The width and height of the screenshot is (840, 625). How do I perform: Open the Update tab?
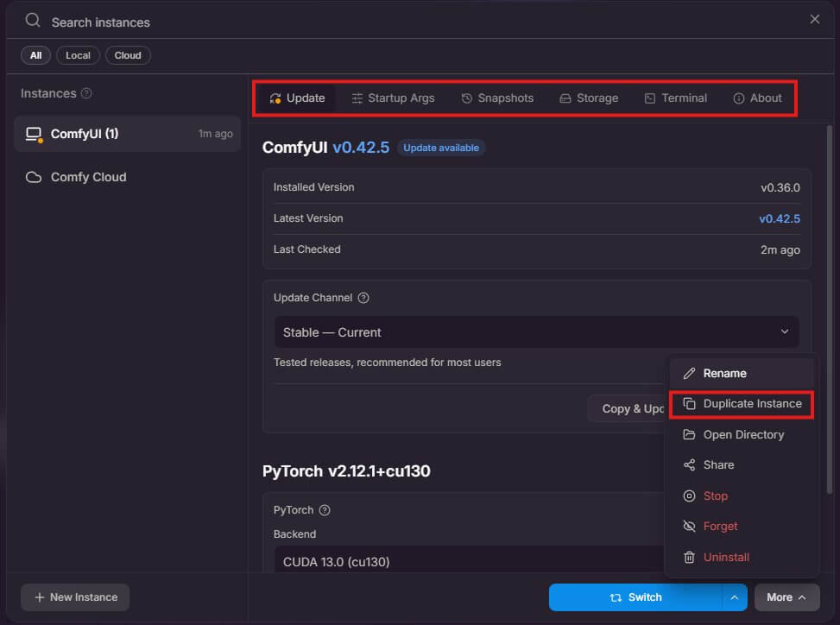click(297, 98)
